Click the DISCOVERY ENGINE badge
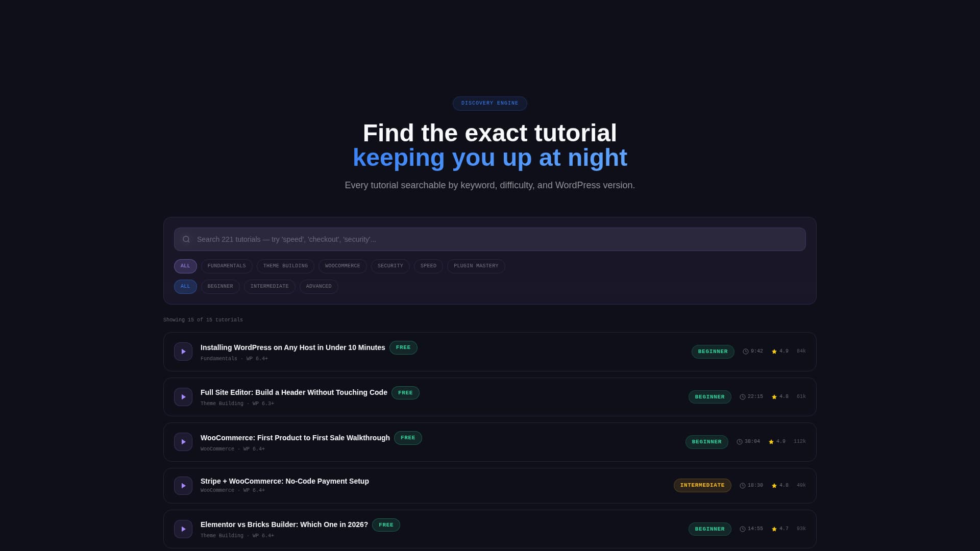The width and height of the screenshot is (980, 551). (x=489, y=103)
